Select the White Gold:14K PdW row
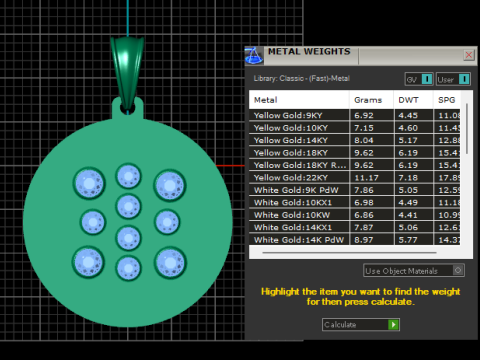This screenshot has height=360, width=480. (355, 240)
